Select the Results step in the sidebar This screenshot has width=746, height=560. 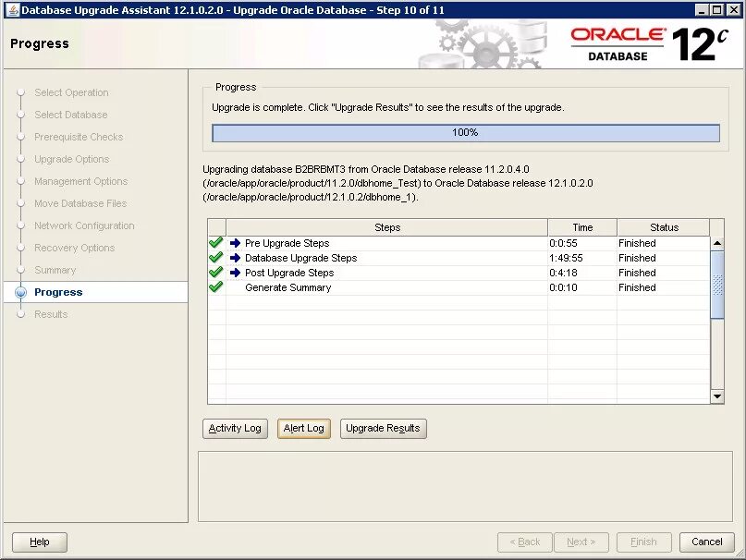(51, 314)
